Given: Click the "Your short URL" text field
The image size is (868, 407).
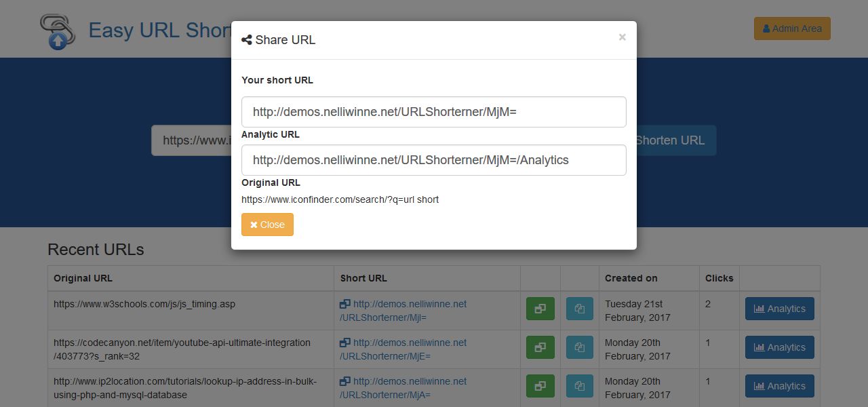Looking at the screenshot, I should (433, 112).
